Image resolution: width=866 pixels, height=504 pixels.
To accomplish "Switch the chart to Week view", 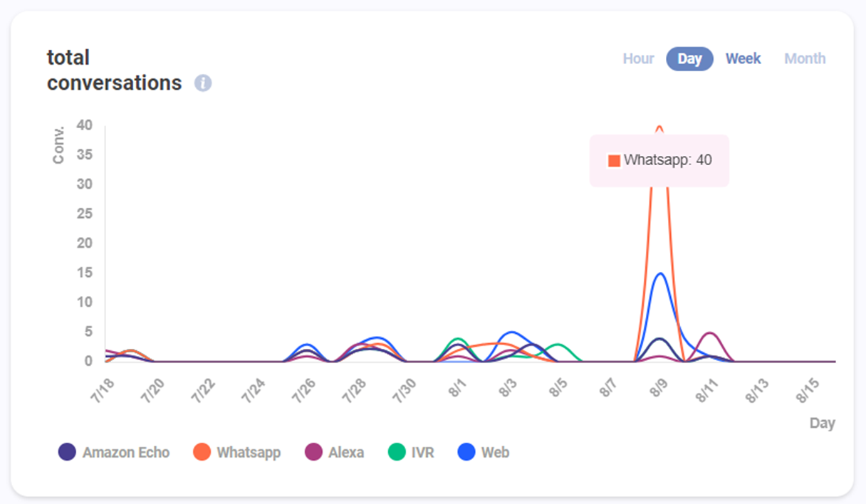I will pos(743,59).
